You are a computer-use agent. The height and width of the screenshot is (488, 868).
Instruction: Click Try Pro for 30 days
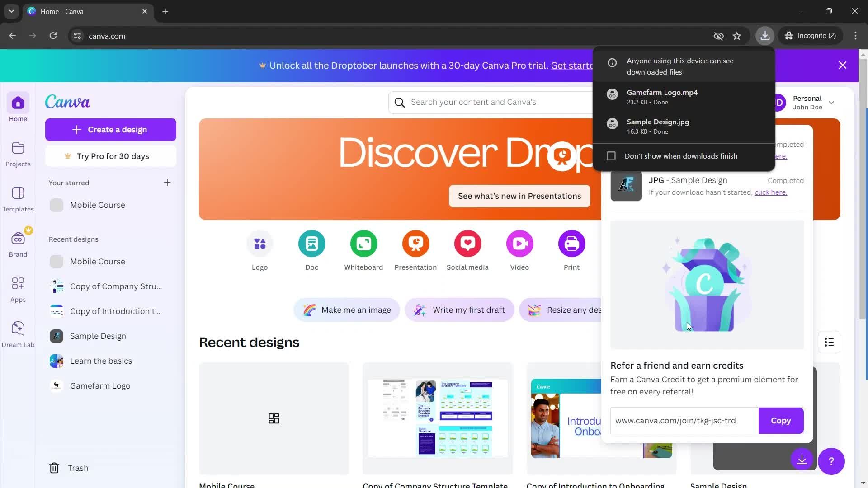[x=111, y=156]
